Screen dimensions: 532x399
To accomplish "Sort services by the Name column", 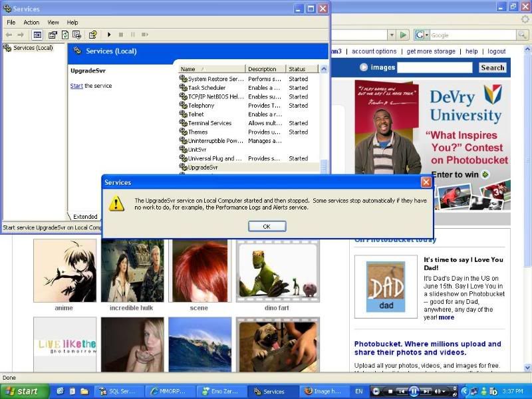I will [x=211, y=69].
